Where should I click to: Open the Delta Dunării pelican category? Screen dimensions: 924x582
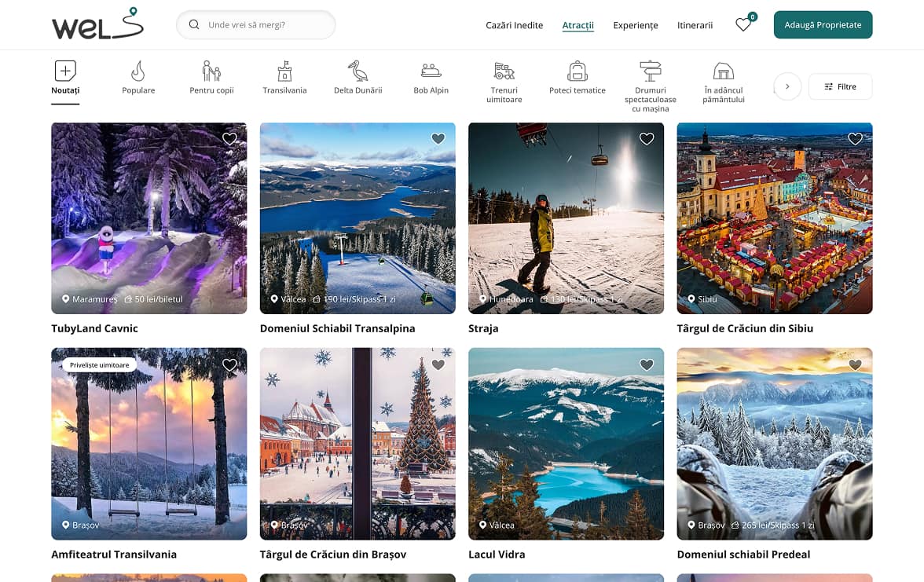(357, 71)
